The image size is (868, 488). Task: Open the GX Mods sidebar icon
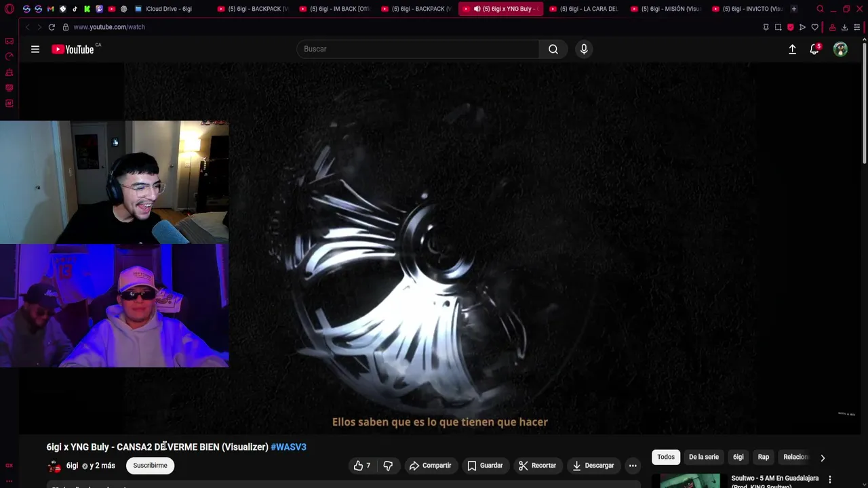[9, 104]
